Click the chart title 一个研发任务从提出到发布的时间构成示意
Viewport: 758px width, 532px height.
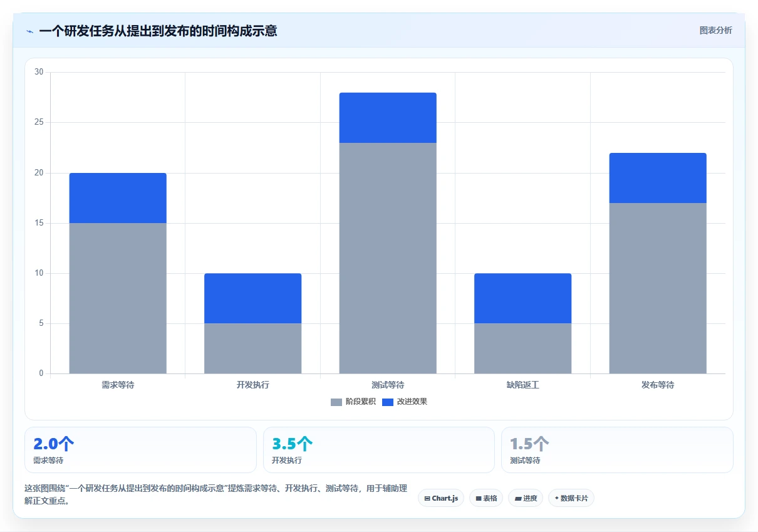pos(158,31)
